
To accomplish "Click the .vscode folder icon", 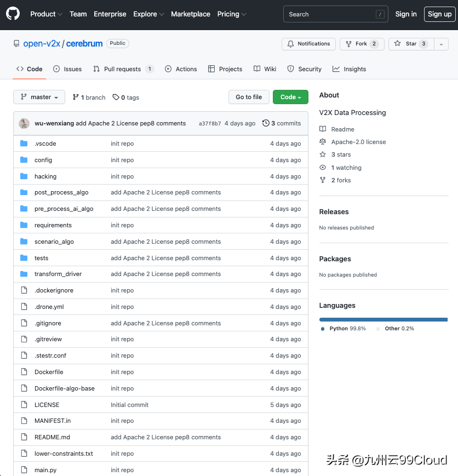I will (x=24, y=144).
